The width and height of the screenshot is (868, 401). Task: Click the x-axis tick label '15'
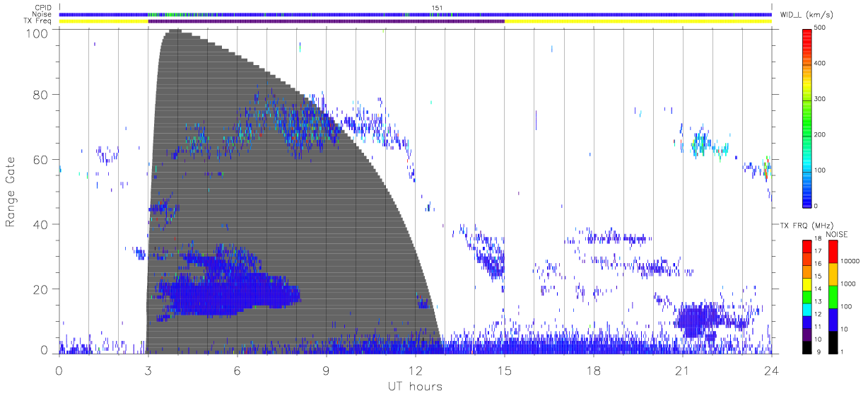(505, 369)
